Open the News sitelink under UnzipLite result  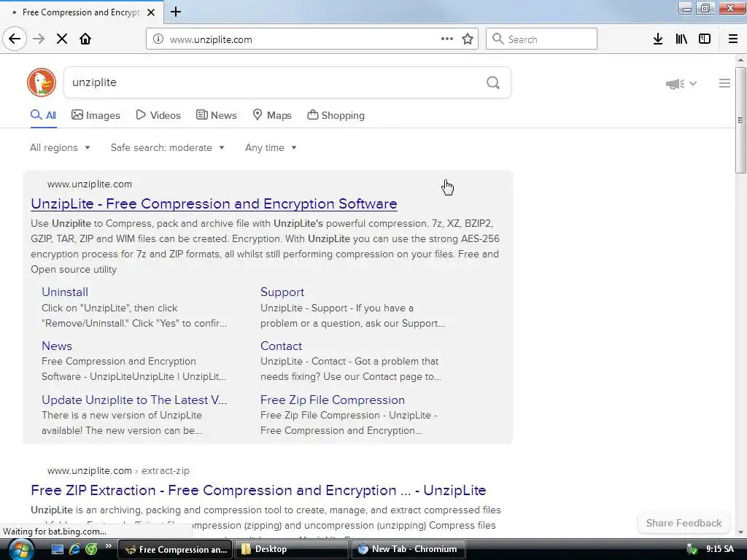tap(57, 346)
